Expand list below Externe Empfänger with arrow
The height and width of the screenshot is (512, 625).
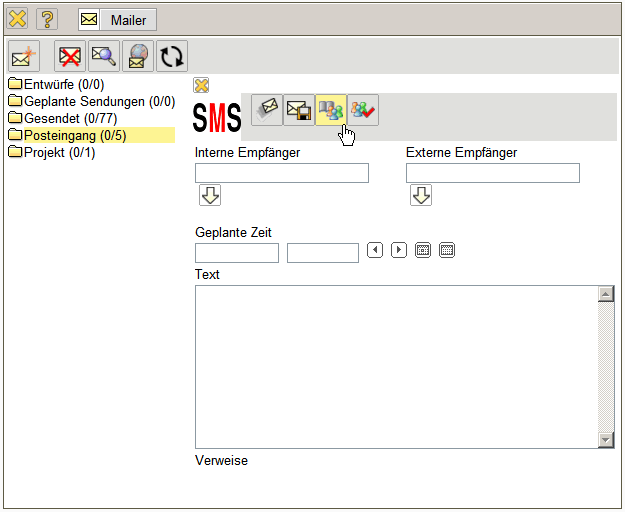tap(421, 195)
